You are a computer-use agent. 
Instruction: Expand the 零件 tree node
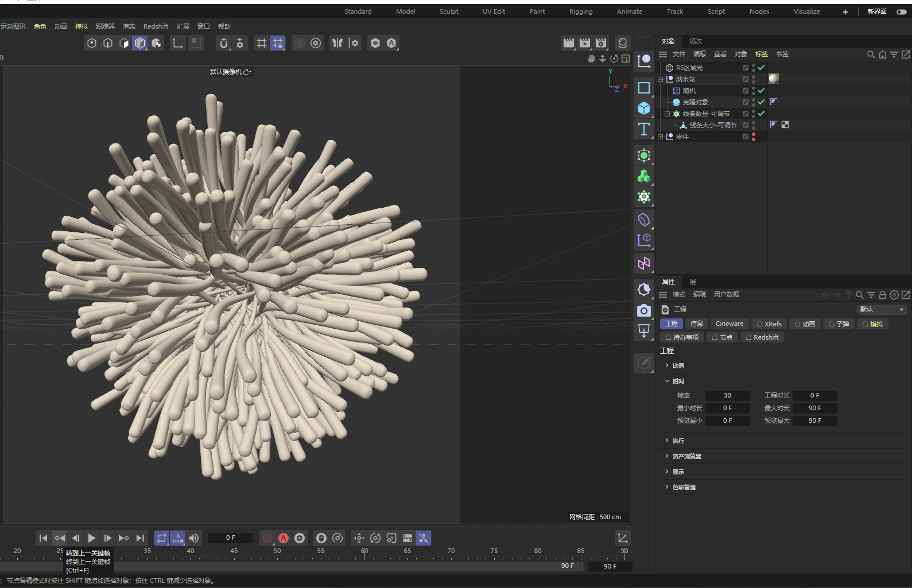(661, 137)
